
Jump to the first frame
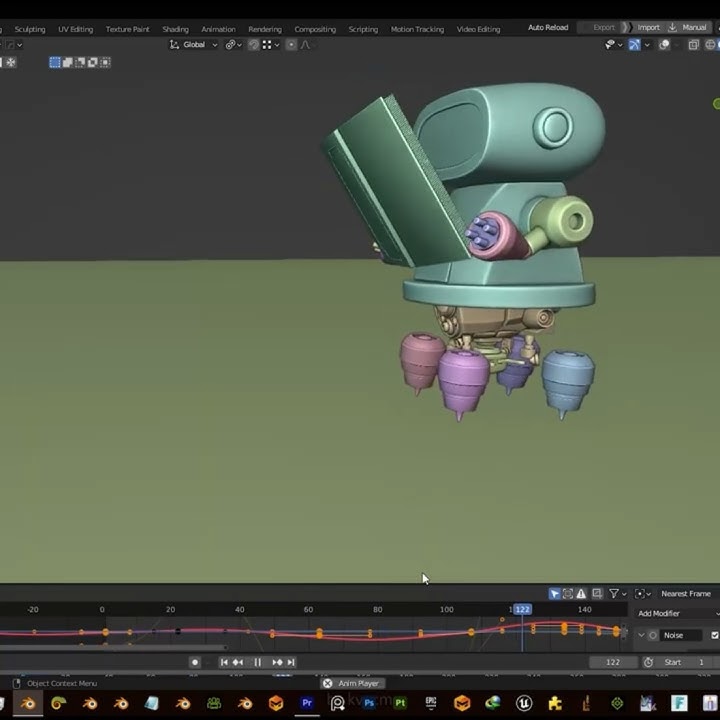(224, 662)
